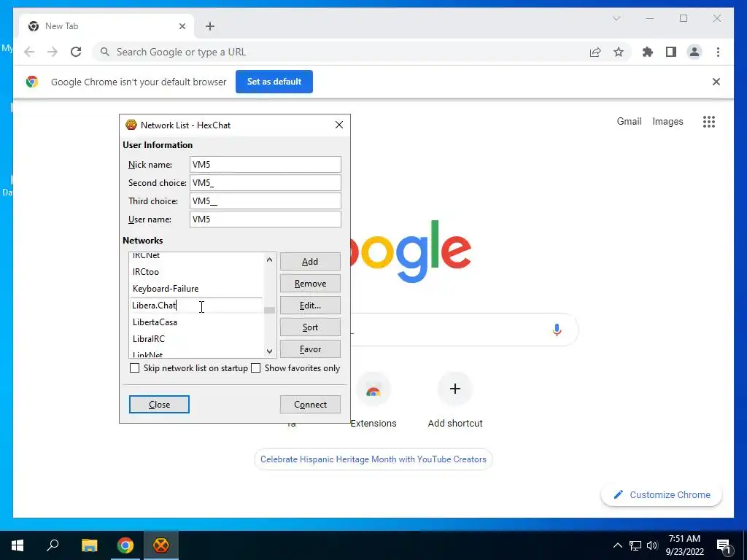This screenshot has height=560, width=747.
Task: Open a new Chrome tab with plus
Action: tap(210, 26)
